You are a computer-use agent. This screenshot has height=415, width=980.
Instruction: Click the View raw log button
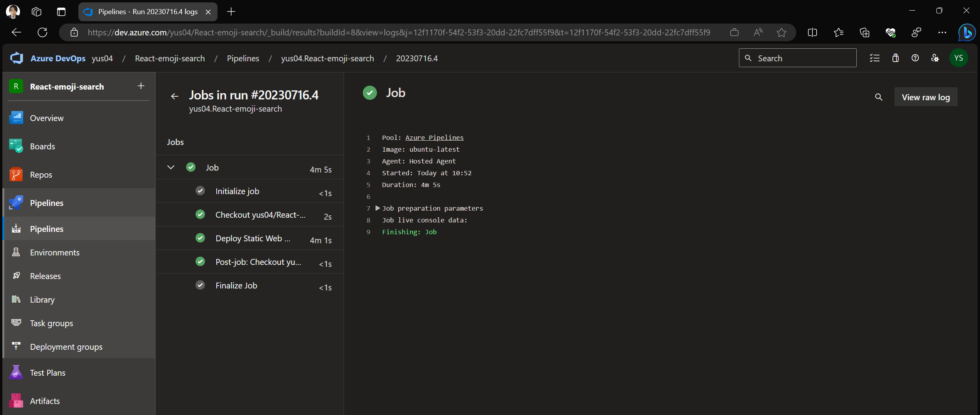point(926,97)
